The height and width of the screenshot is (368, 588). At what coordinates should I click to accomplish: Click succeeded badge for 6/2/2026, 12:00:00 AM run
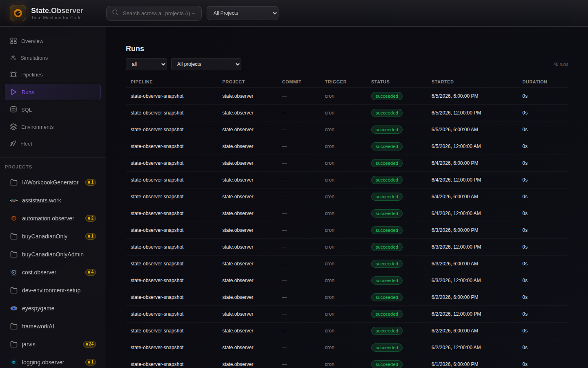[387, 348]
